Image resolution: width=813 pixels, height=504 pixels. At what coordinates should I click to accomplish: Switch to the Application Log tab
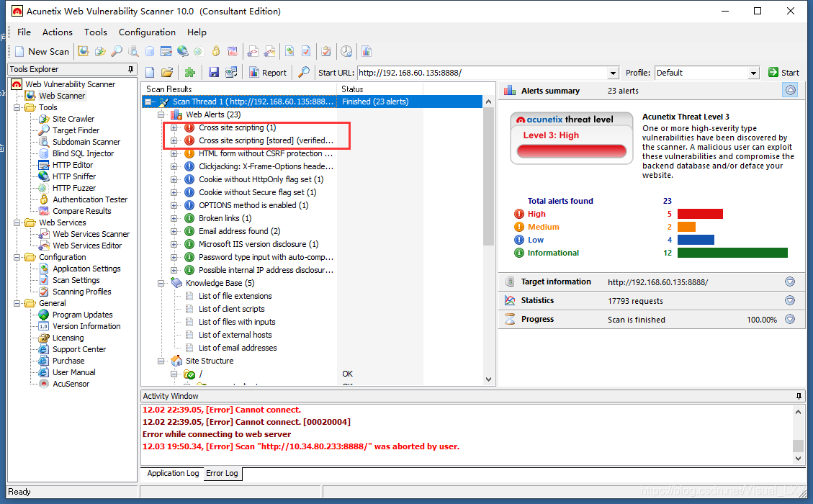(173, 473)
